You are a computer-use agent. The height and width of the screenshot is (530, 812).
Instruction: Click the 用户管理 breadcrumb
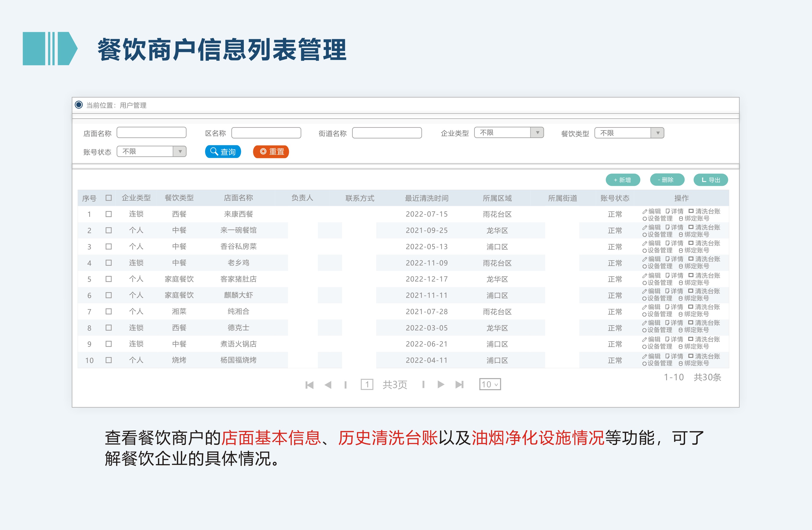click(x=133, y=106)
